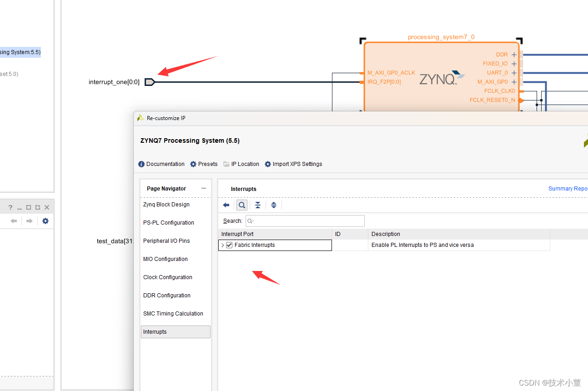Image resolution: width=588 pixels, height=391 pixels.
Task: Click the Interrupt Port column header
Action: click(x=275, y=234)
